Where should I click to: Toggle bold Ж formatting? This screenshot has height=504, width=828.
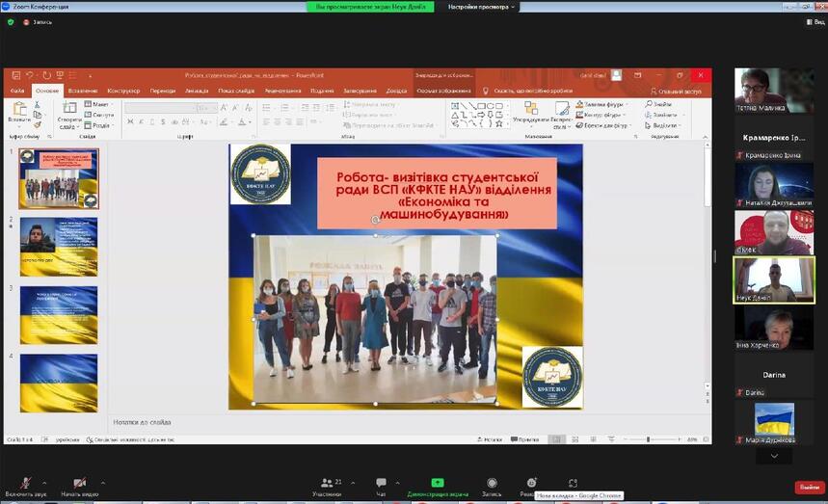tap(130, 122)
